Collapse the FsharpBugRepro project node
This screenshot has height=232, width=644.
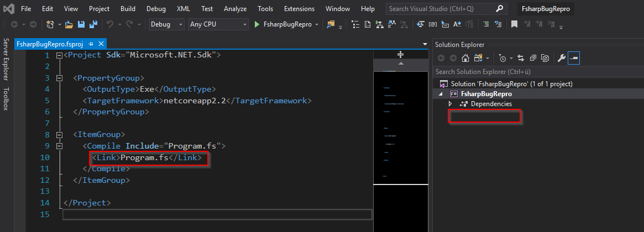click(442, 94)
